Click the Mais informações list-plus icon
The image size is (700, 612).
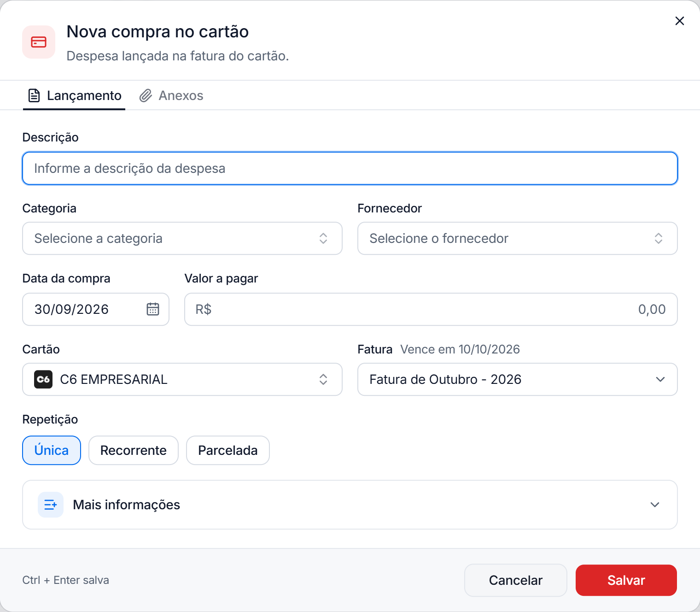(x=51, y=505)
